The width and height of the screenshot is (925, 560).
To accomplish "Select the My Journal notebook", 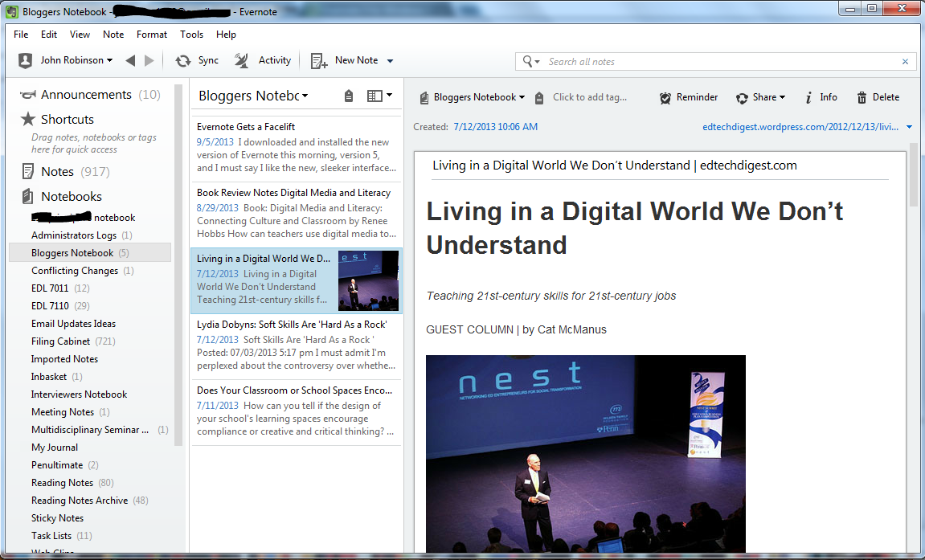I will tap(55, 448).
